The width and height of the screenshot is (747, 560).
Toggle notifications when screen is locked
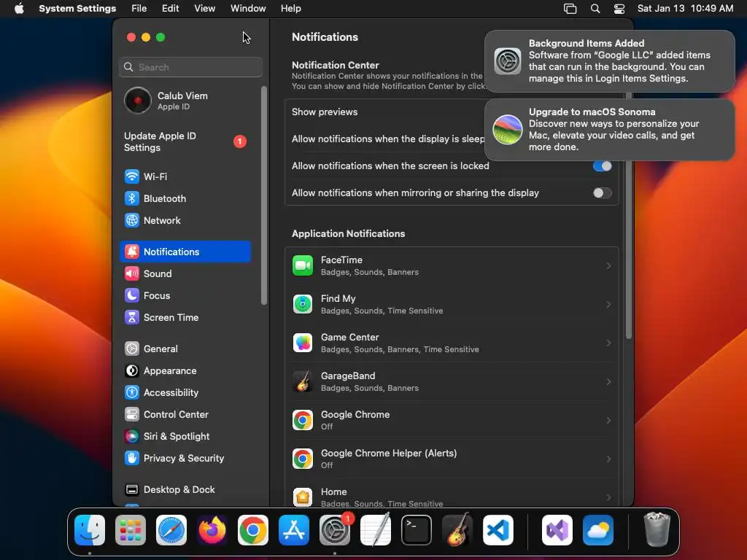[602, 166]
